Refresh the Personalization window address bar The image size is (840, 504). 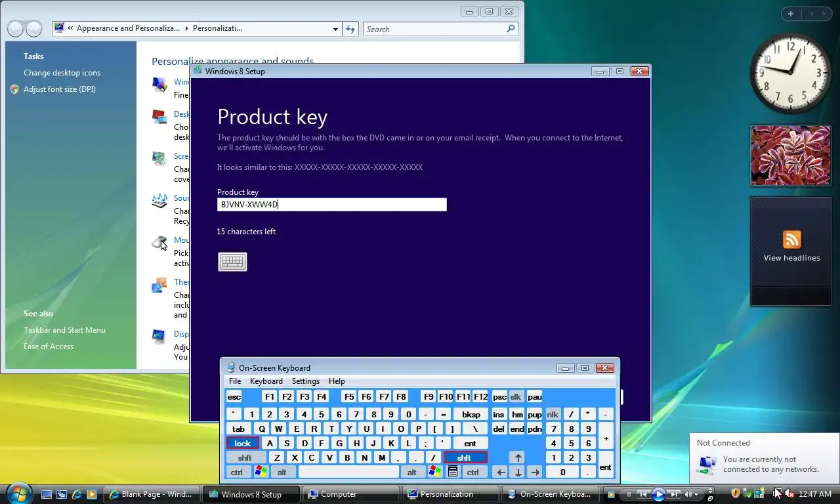(350, 29)
